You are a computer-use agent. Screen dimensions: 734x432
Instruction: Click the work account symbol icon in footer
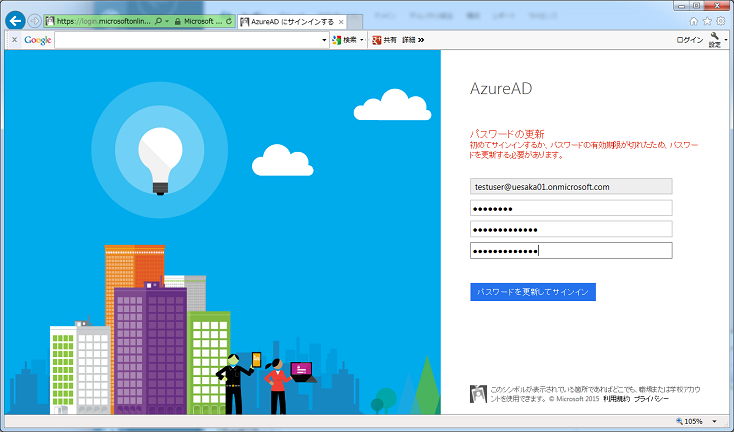[478, 394]
